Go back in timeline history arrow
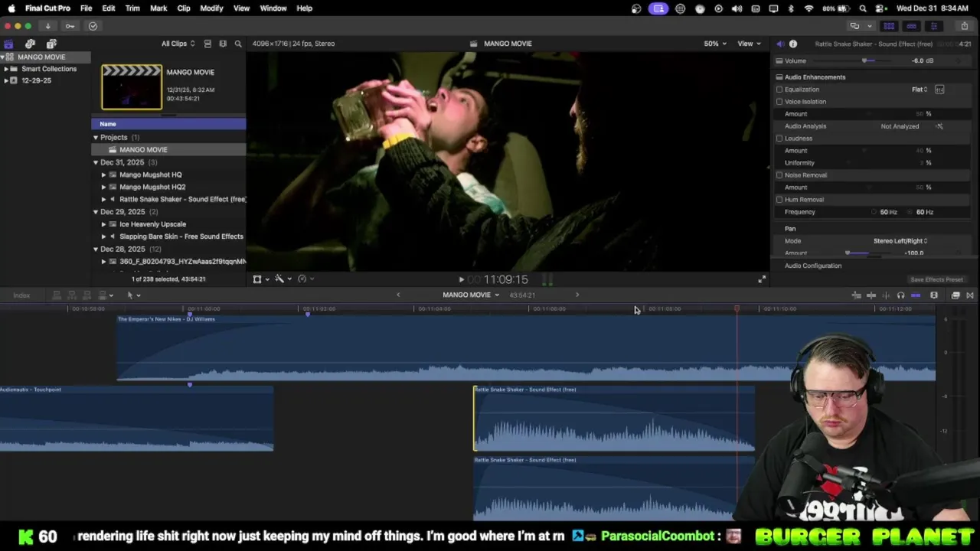This screenshot has height=551, width=980. coord(398,295)
